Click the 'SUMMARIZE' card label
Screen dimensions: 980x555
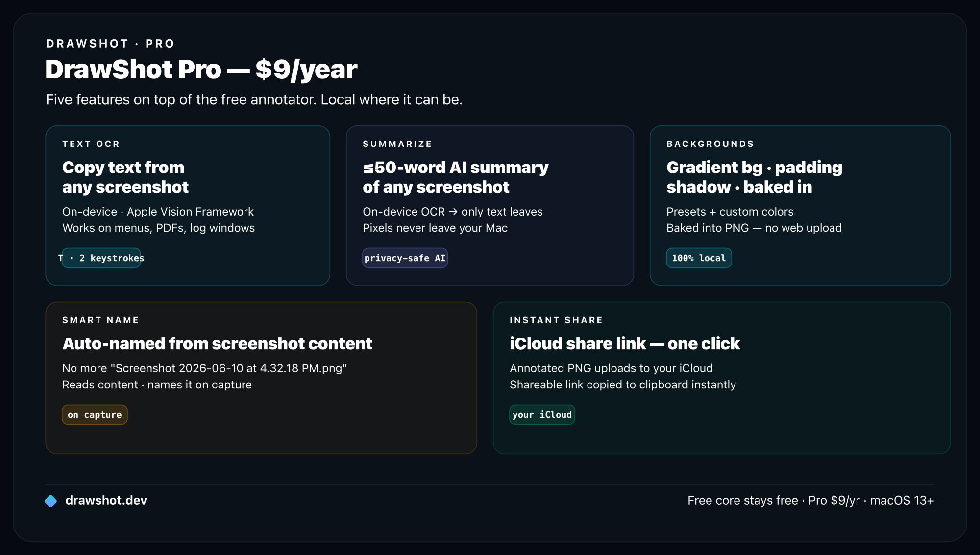[x=397, y=144]
